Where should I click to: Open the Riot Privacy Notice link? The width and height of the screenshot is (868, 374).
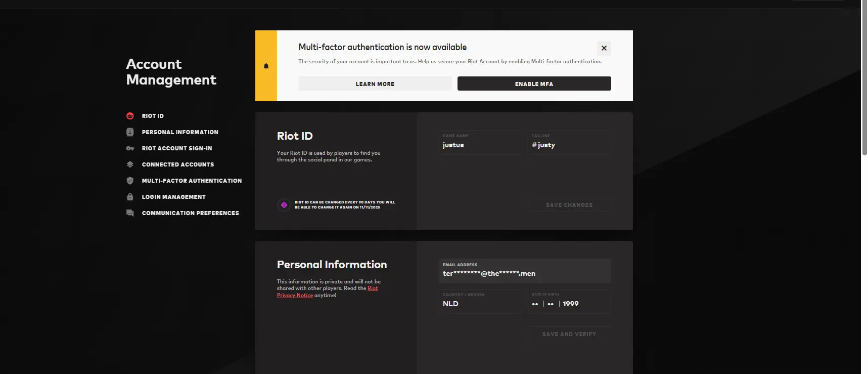tap(295, 295)
